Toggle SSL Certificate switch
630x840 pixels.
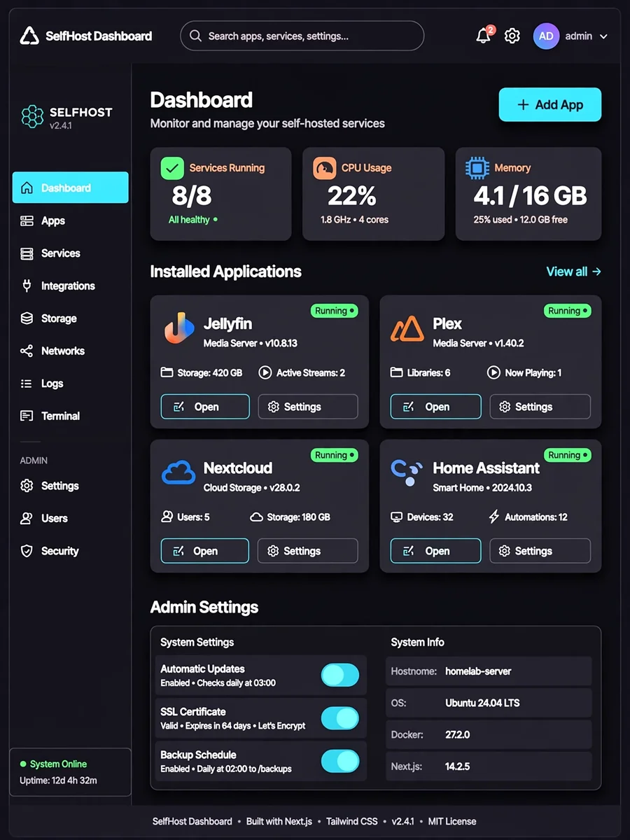pos(340,718)
